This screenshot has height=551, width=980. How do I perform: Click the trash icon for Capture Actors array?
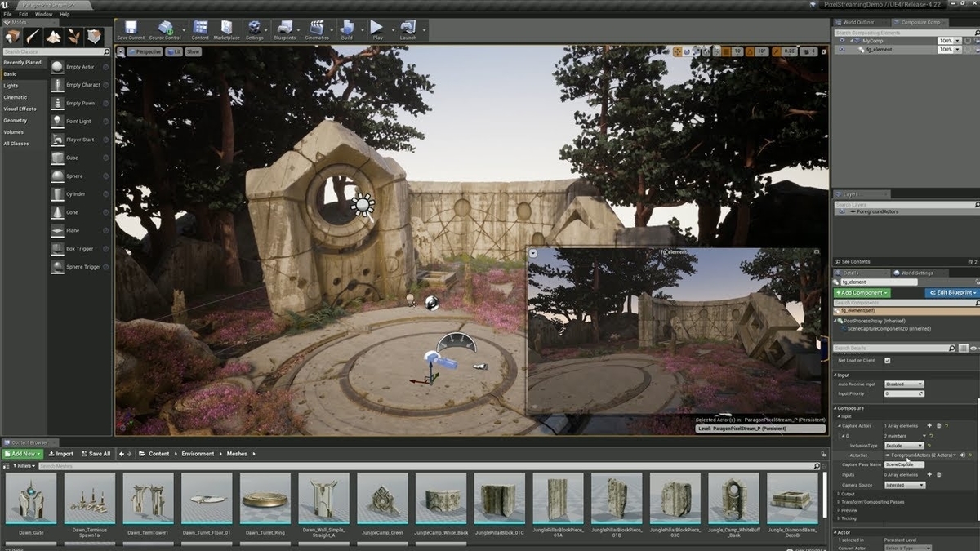(x=939, y=425)
